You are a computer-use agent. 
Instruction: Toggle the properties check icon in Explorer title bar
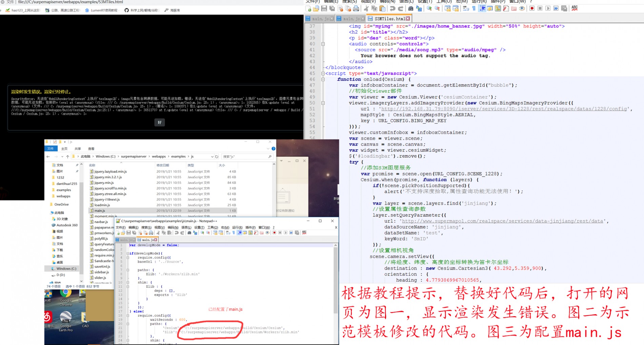pyautogui.click(x=55, y=142)
